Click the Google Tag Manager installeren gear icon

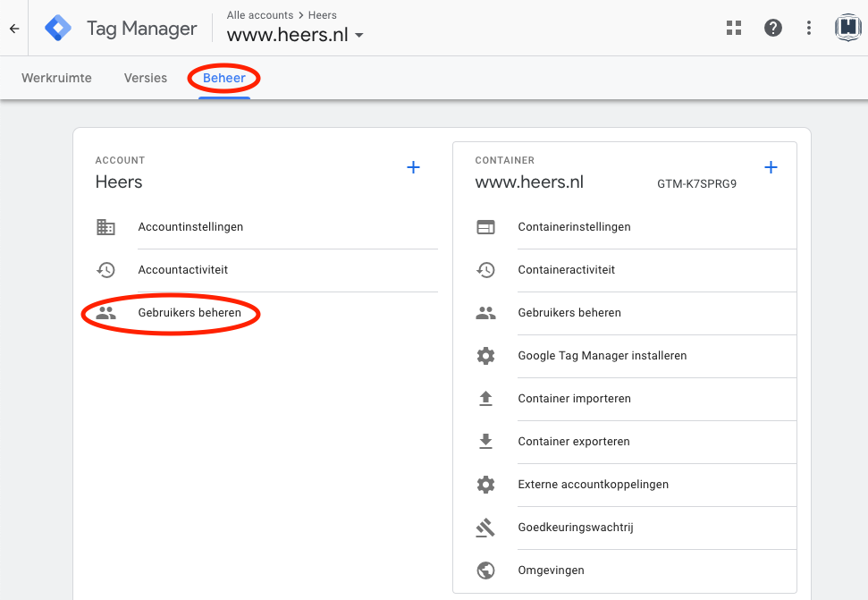click(486, 356)
